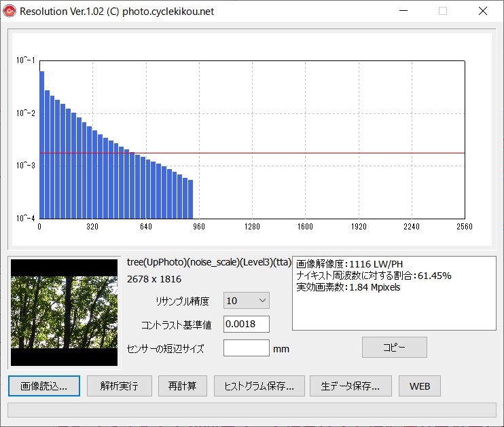Image resolution: width=504 pixels, height=427 pixels.
Task: Click the y-axis label 10^-3
Action: 26,166
